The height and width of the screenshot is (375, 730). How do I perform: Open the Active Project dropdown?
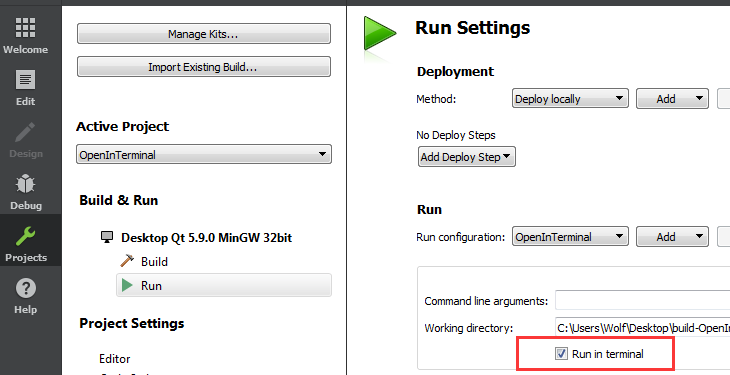point(203,155)
